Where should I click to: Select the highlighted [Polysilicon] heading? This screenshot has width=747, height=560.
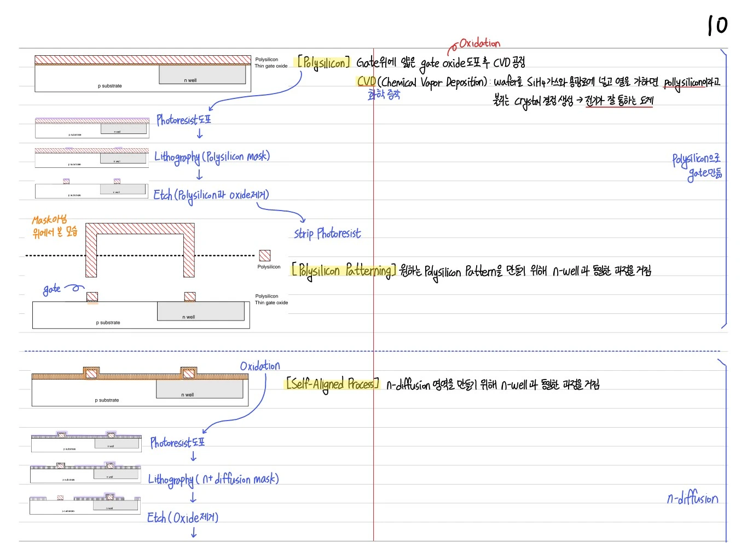pyautogui.click(x=323, y=62)
